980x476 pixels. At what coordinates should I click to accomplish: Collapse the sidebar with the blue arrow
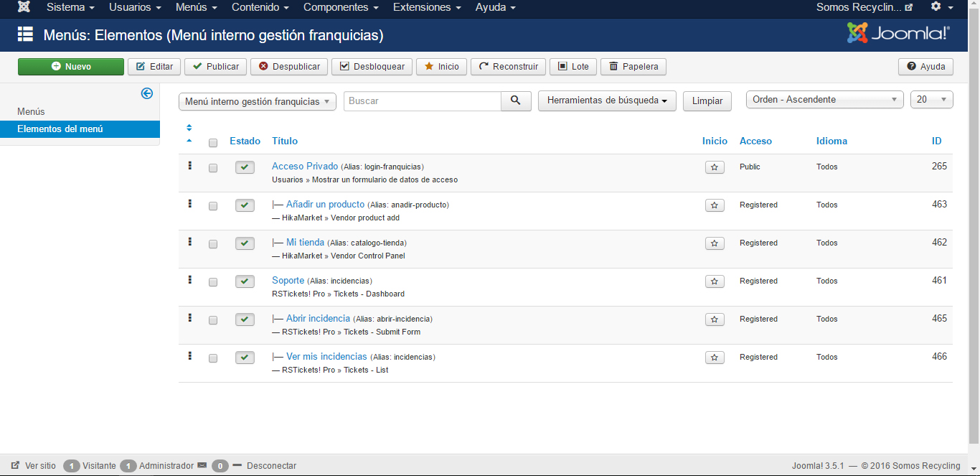pos(147,93)
